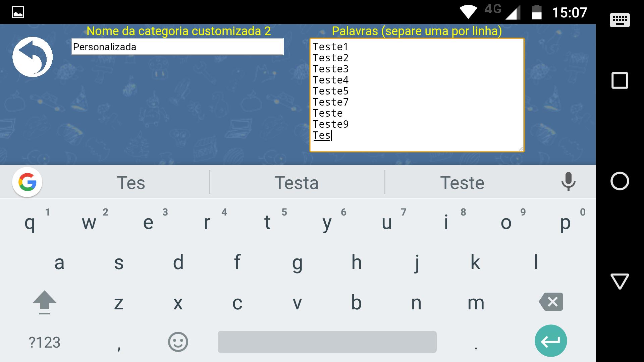The image size is (644, 362).
Task: Tap the keyboard icon in the navigation bar
Action: pyautogui.click(x=620, y=20)
